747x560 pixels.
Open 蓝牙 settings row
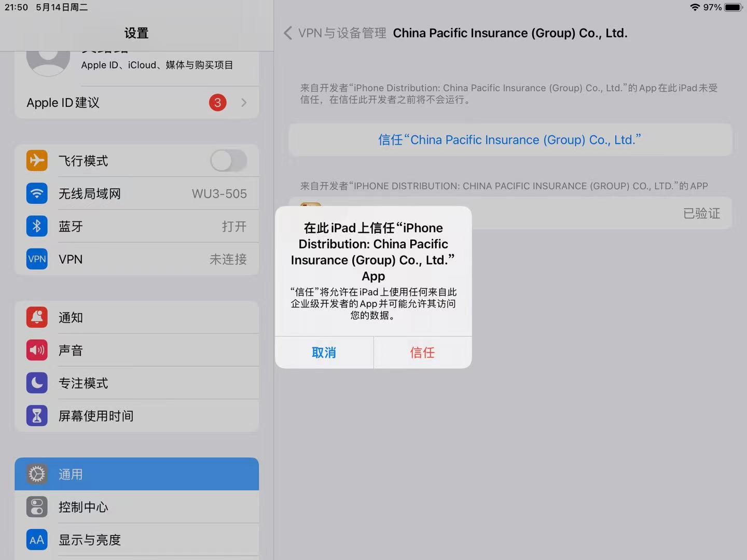pos(137,226)
